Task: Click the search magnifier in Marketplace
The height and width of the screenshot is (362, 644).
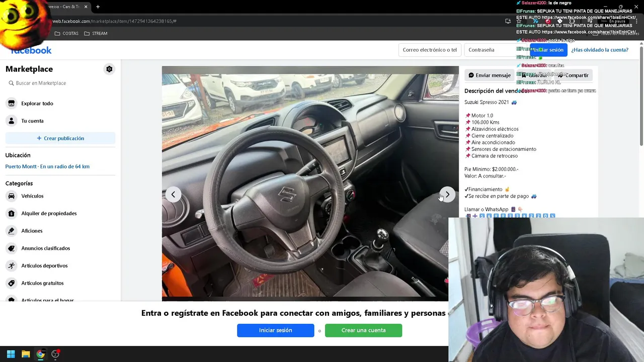Action: pyautogui.click(x=11, y=83)
